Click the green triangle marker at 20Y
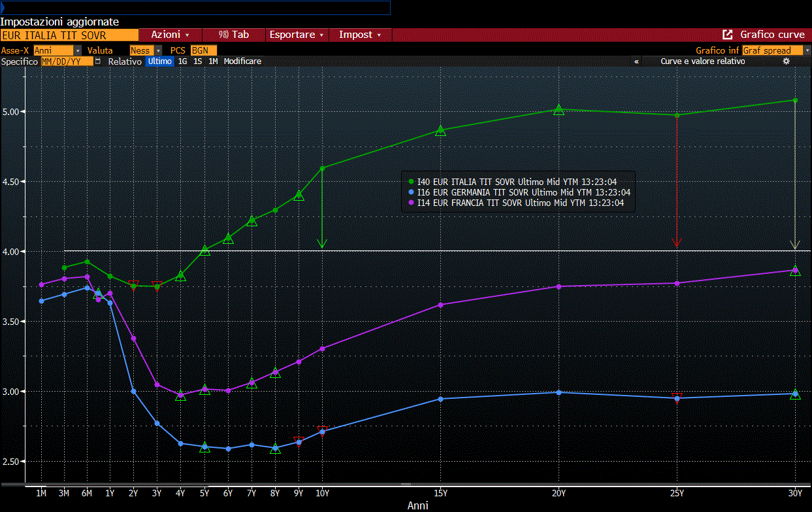 pos(559,110)
